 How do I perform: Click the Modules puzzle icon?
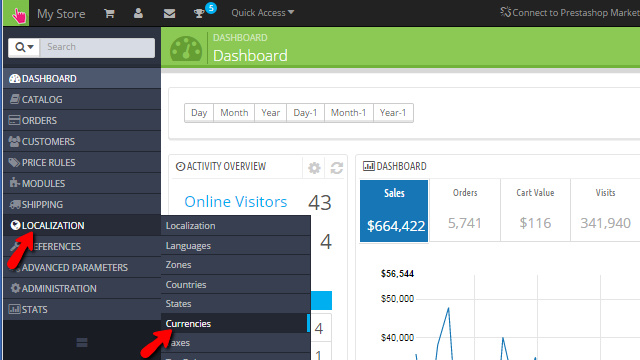click(x=15, y=183)
